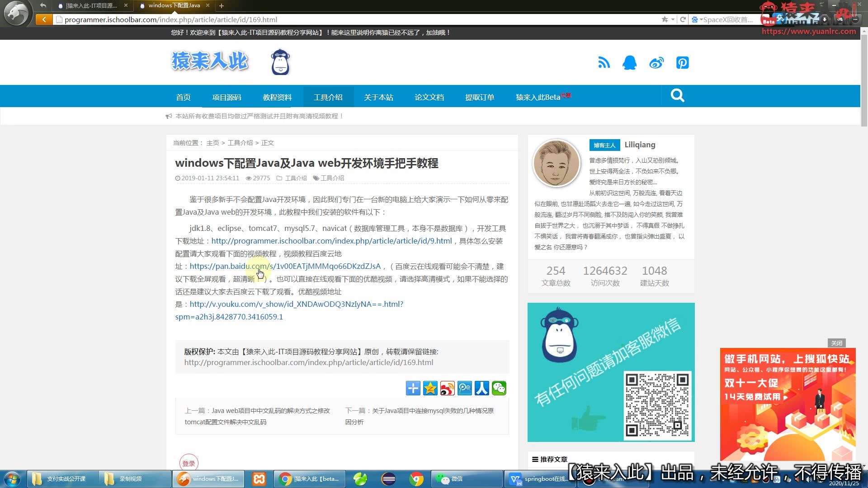The image size is (868, 488).
Task: Click the 登录 circle button
Action: tap(189, 463)
